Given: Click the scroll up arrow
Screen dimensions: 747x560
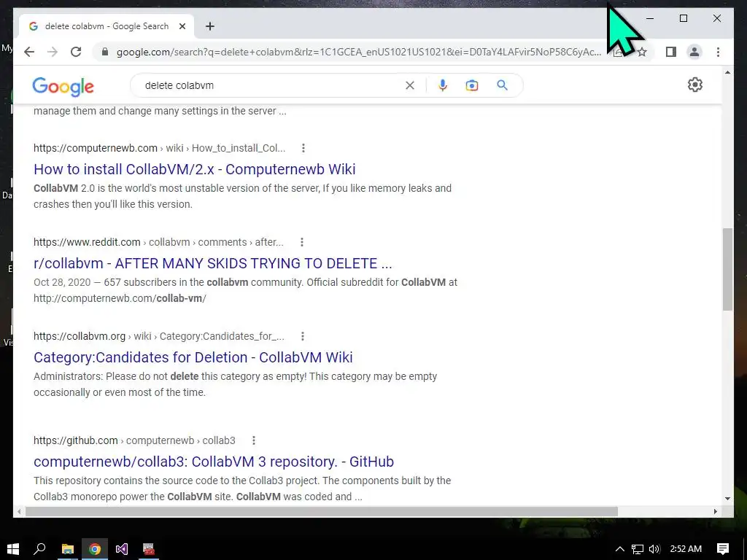Looking at the screenshot, I should point(727,72).
